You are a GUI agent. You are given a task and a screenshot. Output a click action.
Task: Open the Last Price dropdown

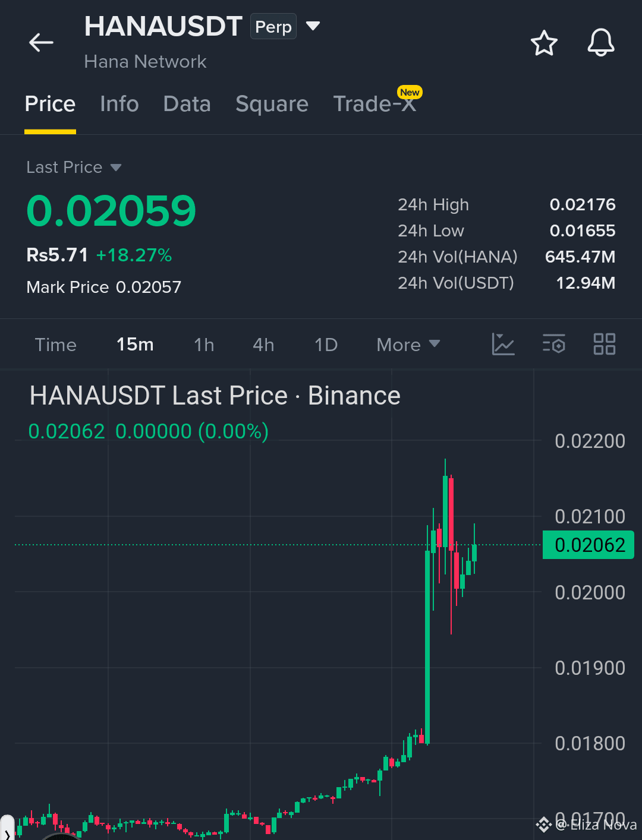coord(74,168)
